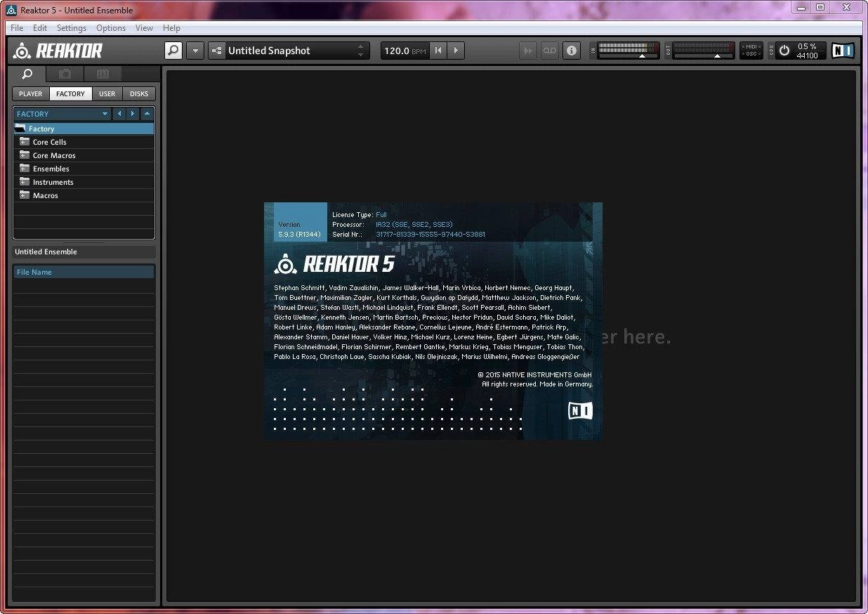Open the File menu
This screenshot has width=868, height=614.
click(17, 28)
